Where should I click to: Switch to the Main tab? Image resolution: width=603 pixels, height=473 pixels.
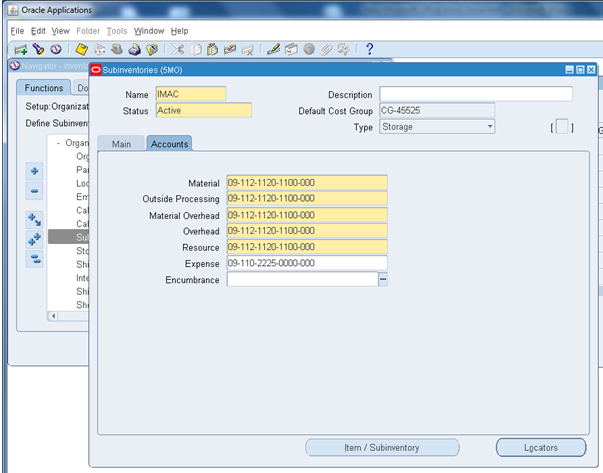click(121, 144)
